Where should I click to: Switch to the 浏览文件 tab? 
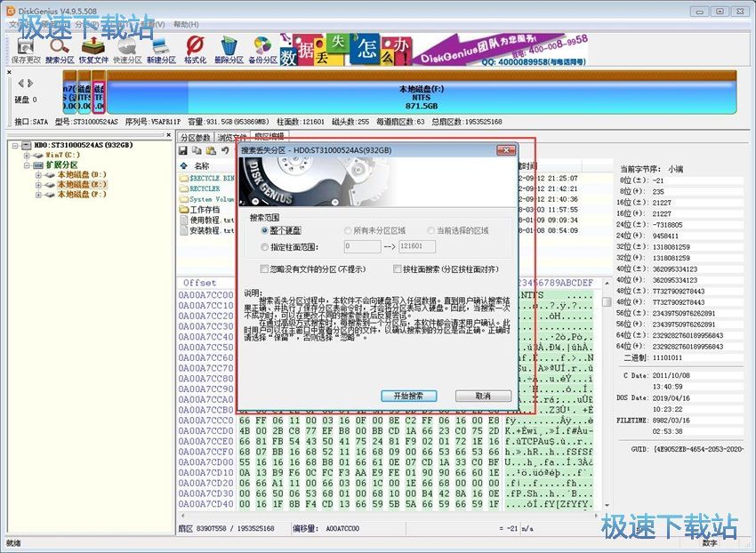[x=231, y=138]
